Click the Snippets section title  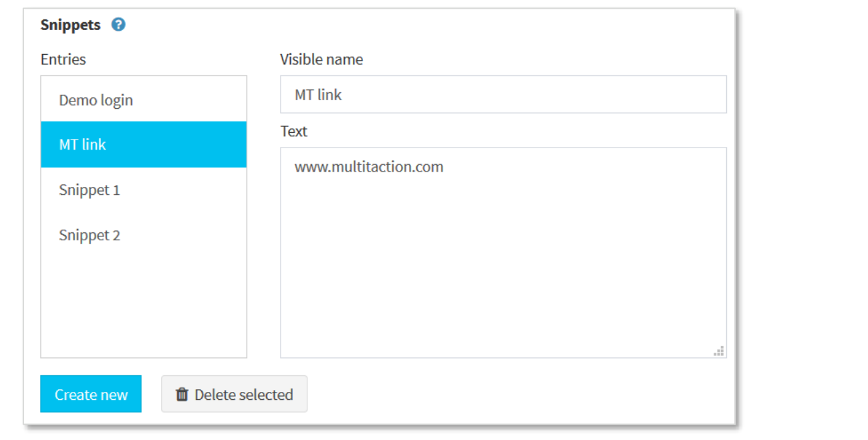coord(71,24)
